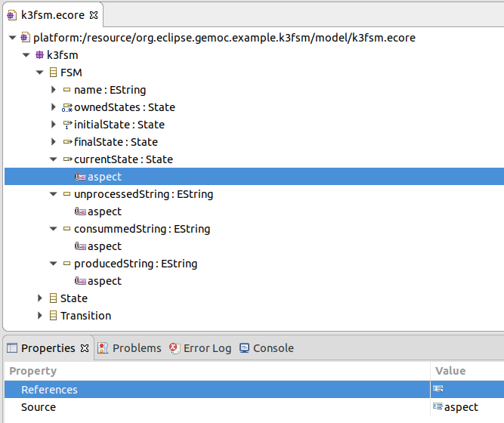Click the Transition class icon
504x423 pixels.
(53, 316)
